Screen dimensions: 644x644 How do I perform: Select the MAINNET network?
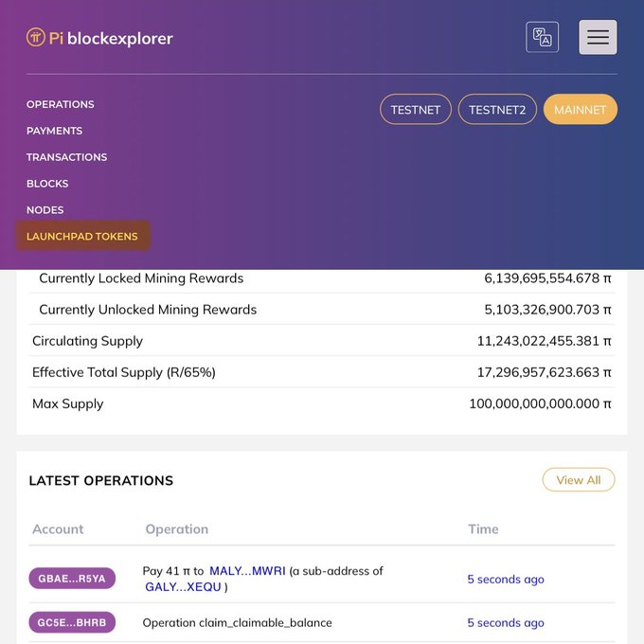(x=580, y=109)
